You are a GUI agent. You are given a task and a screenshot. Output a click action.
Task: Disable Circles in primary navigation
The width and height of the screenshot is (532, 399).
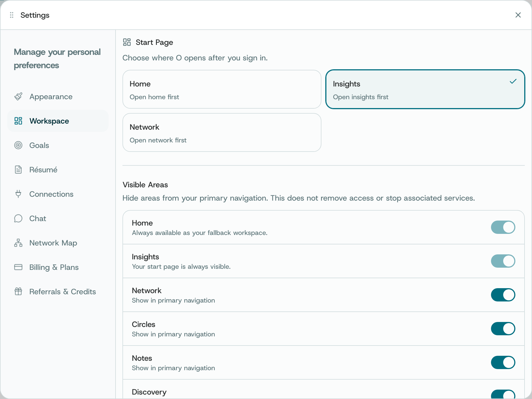(x=503, y=329)
